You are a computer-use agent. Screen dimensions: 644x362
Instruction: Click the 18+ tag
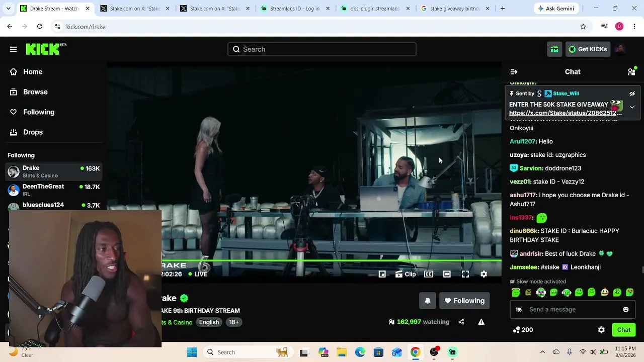point(234,322)
